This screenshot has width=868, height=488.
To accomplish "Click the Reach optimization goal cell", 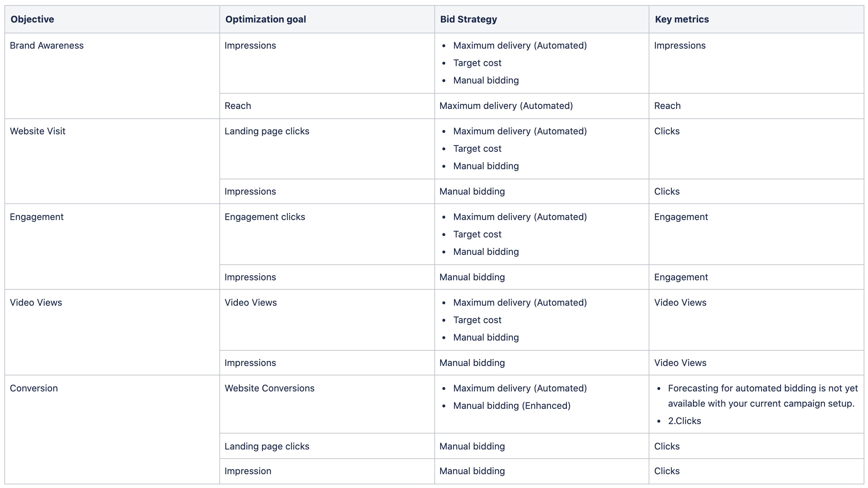I will point(238,106).
